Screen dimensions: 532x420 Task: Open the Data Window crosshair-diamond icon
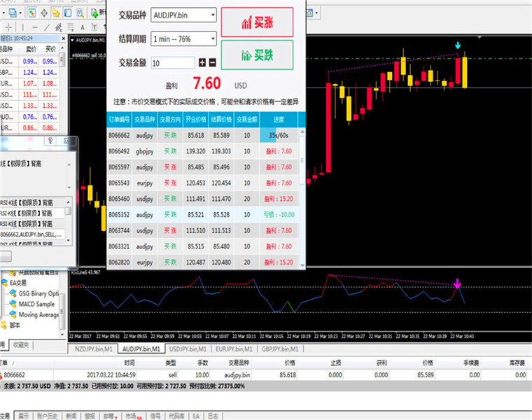[44, 13]
